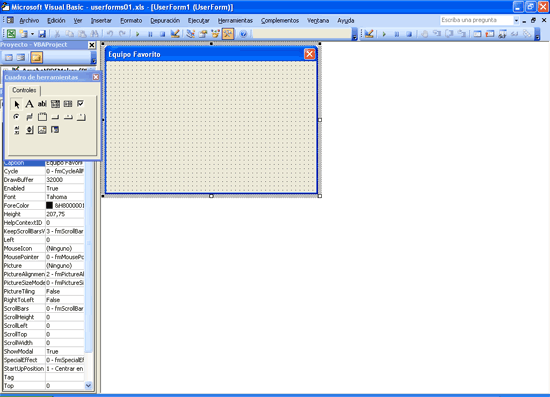Expand the VBAProject tree node
Image resolution: width=550 pixels, height=397 pixels.
6,70
